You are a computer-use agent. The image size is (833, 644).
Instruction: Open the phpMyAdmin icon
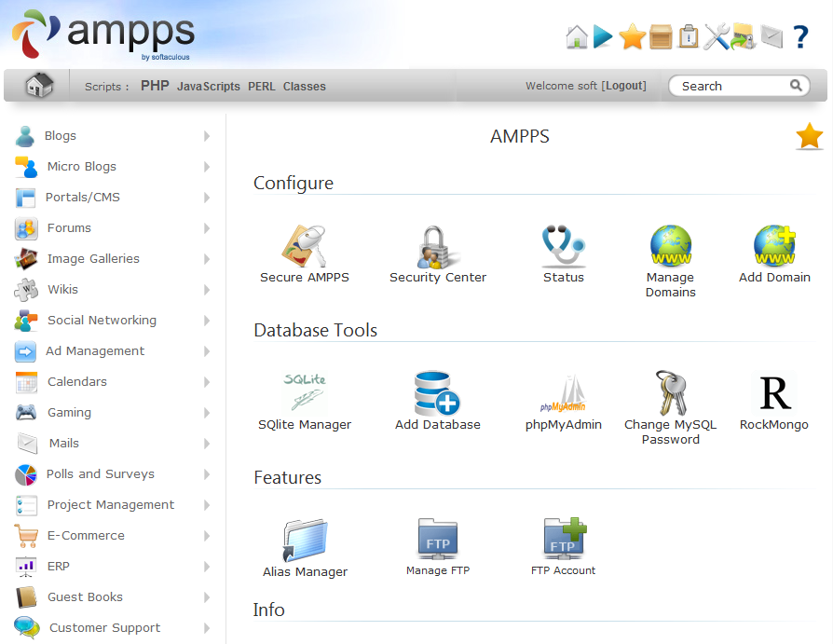point(563,395)
